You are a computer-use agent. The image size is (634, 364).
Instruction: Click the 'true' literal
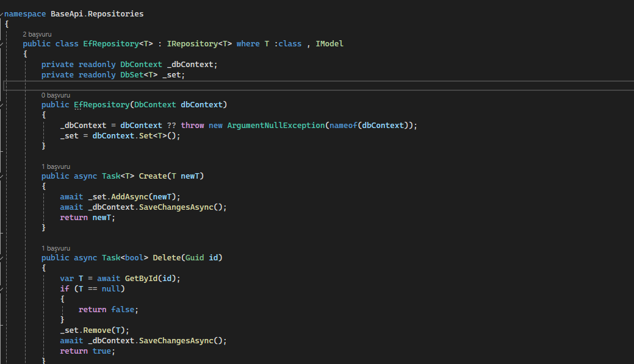coord(101,351)
